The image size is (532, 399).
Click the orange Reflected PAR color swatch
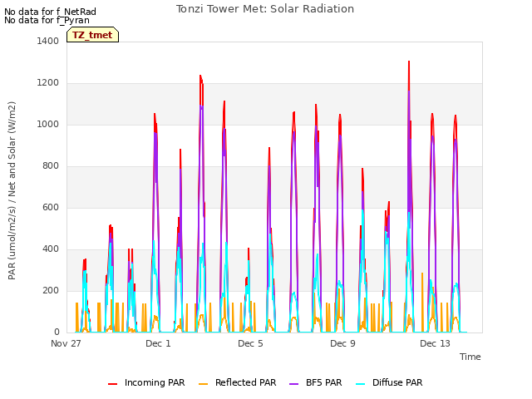[203, 384]
